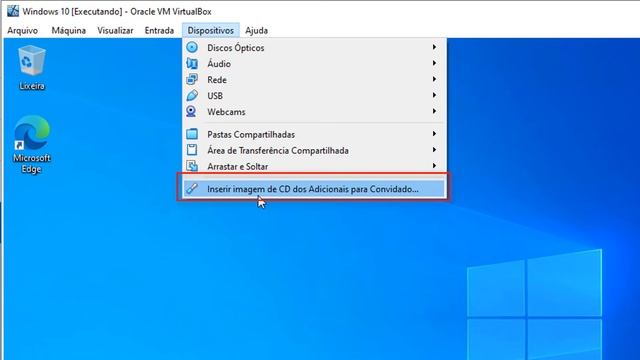Expand the Áudio submenu arrow
This screenshot has height=360, width=640.
pos(434,63)
